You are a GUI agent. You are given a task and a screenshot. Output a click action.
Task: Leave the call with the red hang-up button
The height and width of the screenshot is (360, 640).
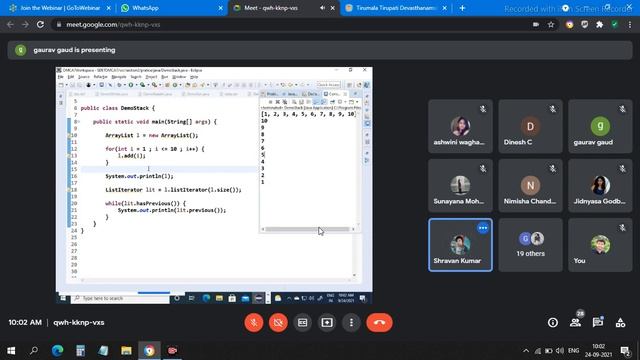click(x=379, y=322)
